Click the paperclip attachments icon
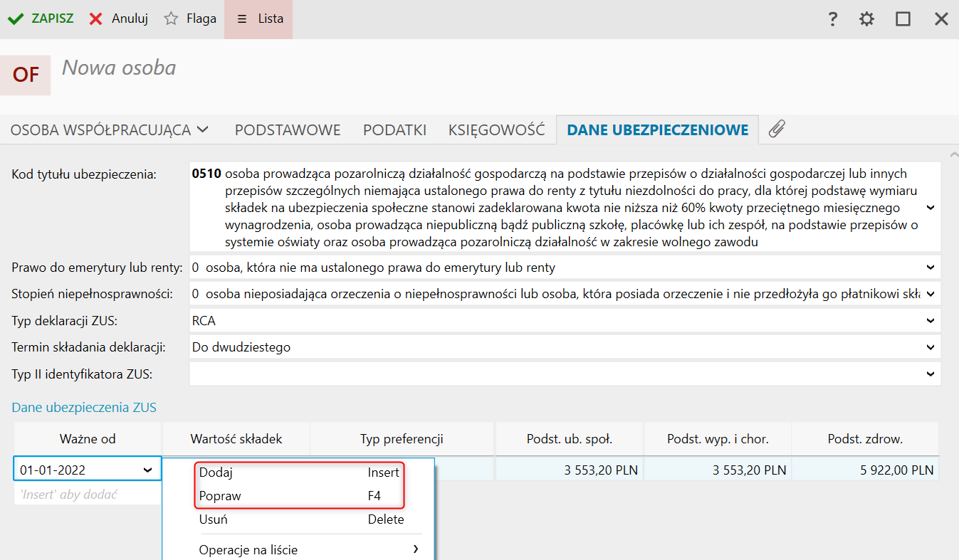The width and height of the screenshot is (959, 560). (777, 130)
